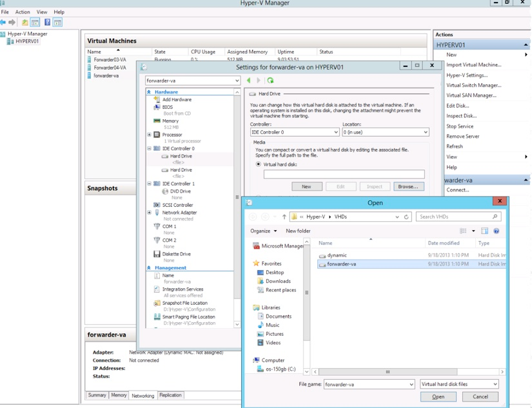Click New folder in Open dialog
The width and height of the screenshot is (532, 408).
coord(298,231)
